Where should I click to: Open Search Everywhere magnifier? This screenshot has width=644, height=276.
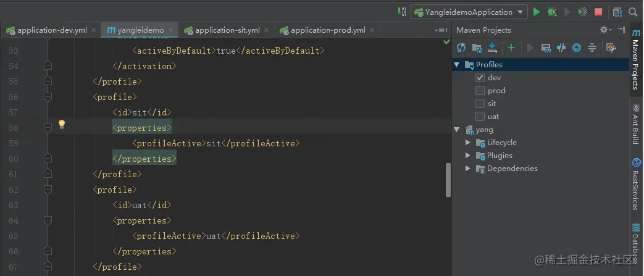[633, 12]
